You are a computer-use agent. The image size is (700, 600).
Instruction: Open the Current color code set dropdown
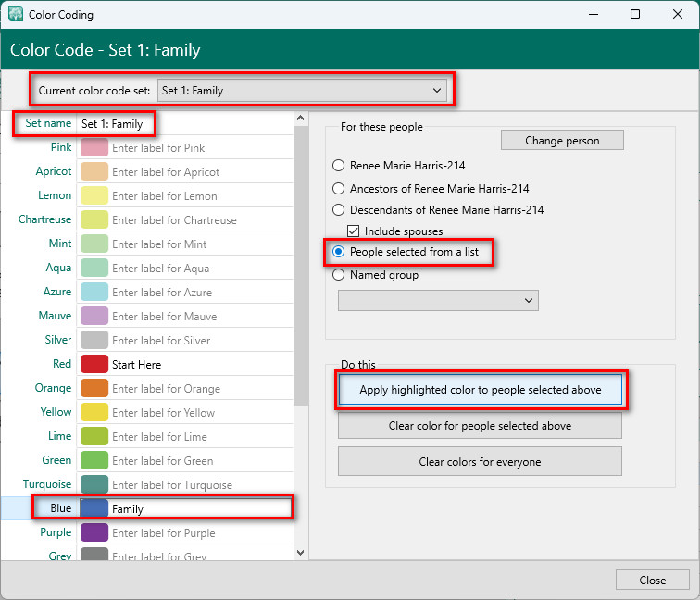(302, 91)
